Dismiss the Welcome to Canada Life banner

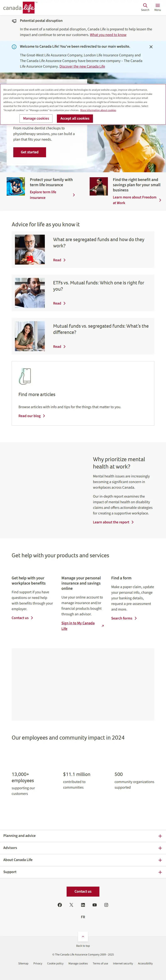[151, 47]
